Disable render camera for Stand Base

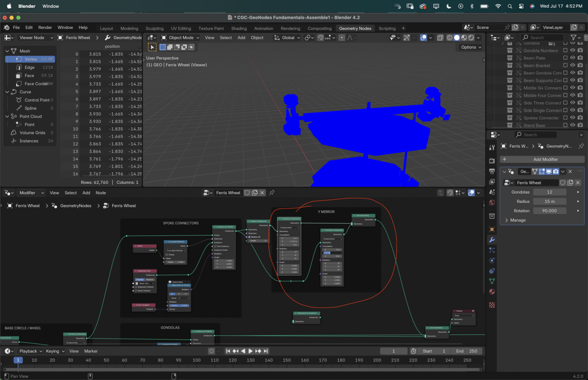click(x=580, y=125)
